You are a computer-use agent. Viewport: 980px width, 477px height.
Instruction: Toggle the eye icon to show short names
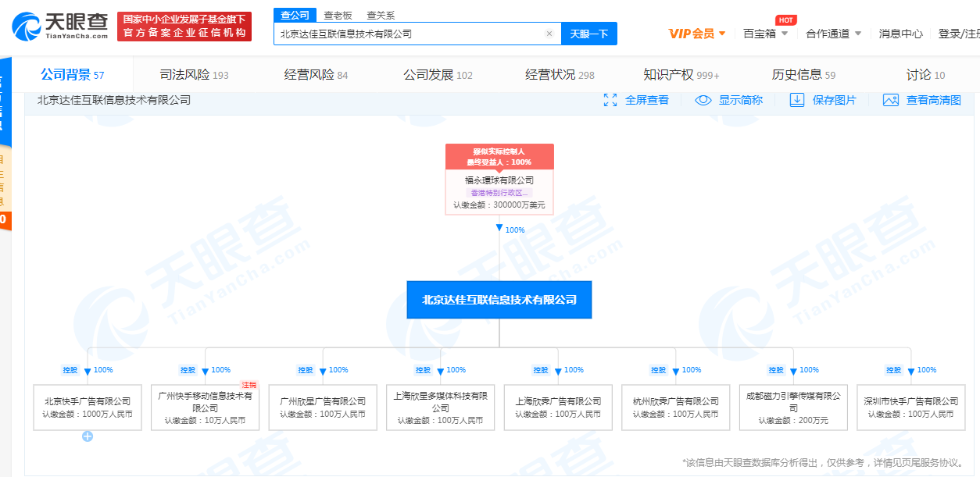tap(703, 100)
